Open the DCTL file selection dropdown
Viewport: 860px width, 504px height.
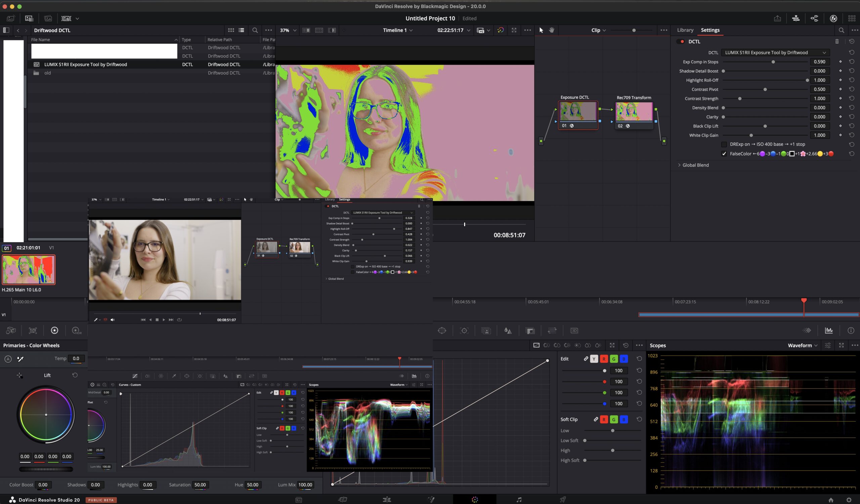775,52
